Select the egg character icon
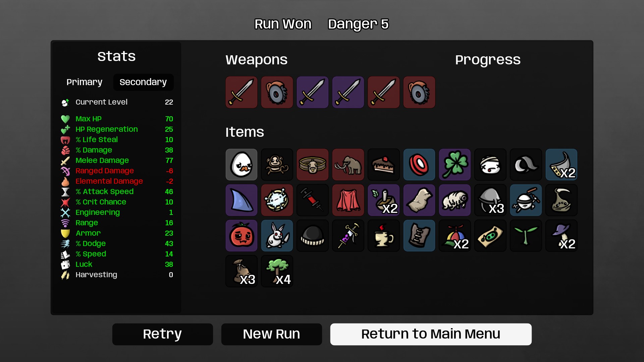This screenshot has height=362, width=644. 241,165
